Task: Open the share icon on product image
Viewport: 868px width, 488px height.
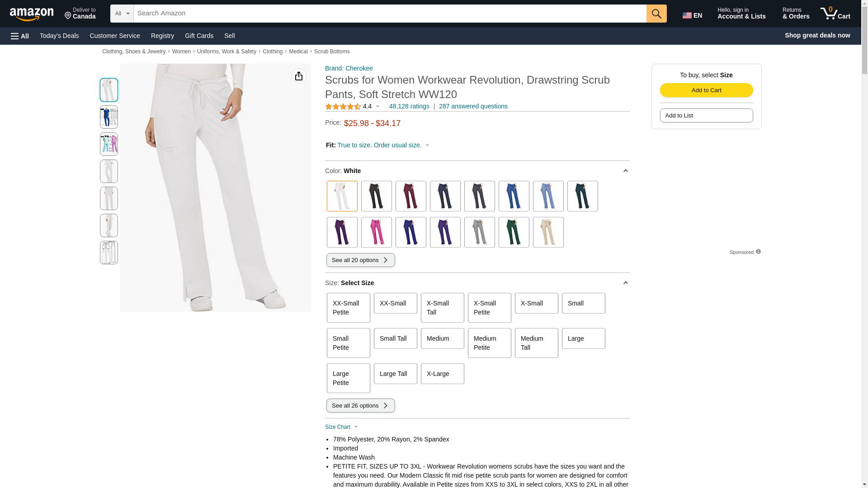Action: 299,76
